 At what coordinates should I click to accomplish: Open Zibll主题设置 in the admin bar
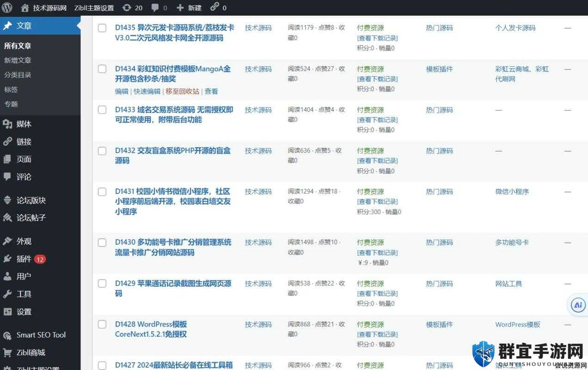94,8
